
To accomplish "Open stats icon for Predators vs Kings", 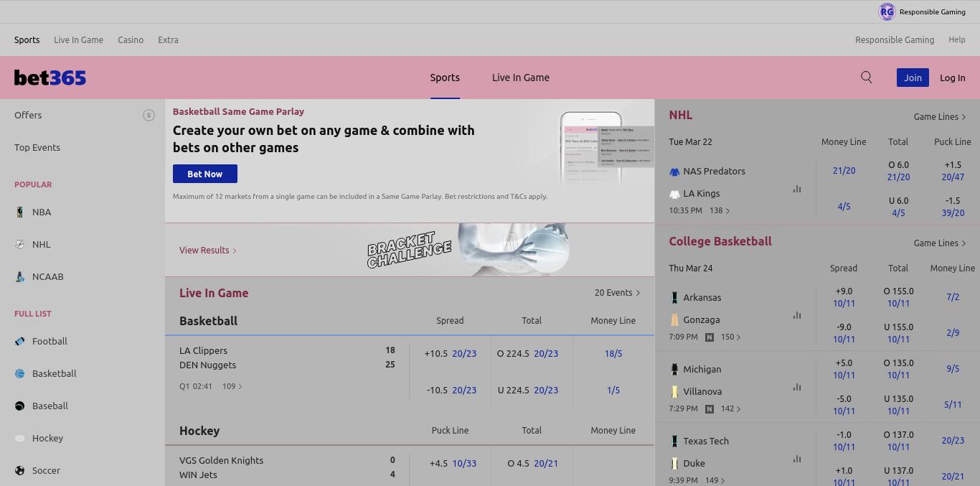I will click(x=797, y=189).
